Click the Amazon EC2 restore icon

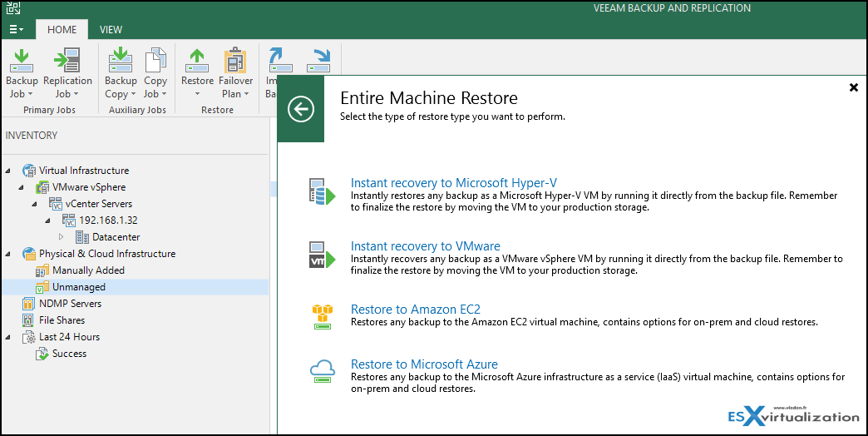point(323,317)
